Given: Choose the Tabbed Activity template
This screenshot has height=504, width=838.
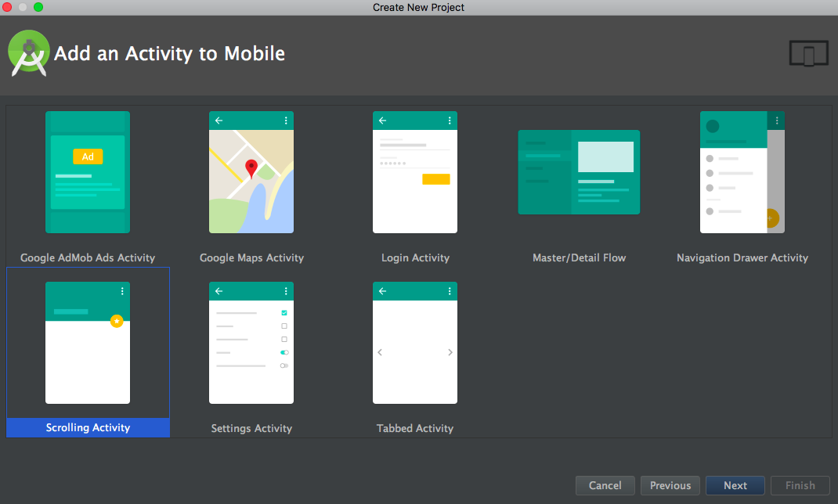Looking at the screenshot, I should [414, 343].
